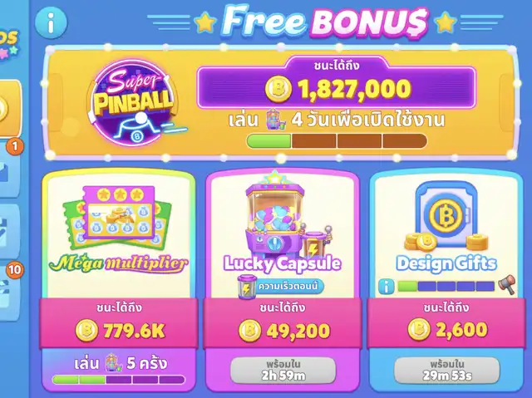Screen dimensions: 532x398
Task: Tap the lightning battery icon under Lucky Capsule
Action: pos(247,287)
